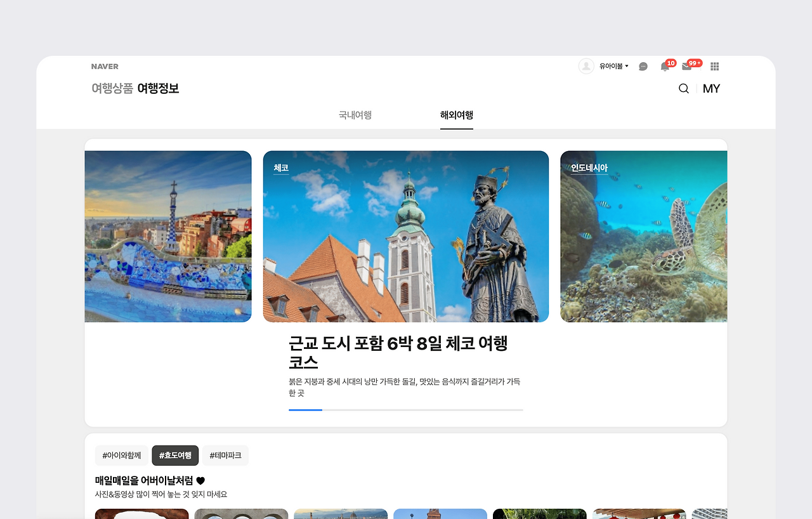Click the 매일매일을 어버이날처럼 heading

coord(150,481)
